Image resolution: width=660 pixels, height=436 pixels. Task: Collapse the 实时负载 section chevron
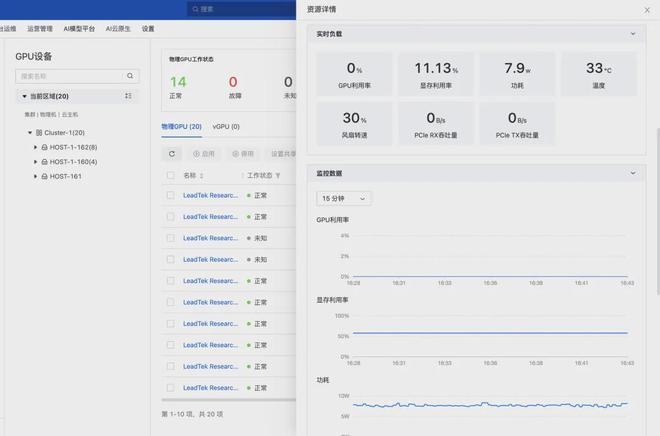(633, 34)
